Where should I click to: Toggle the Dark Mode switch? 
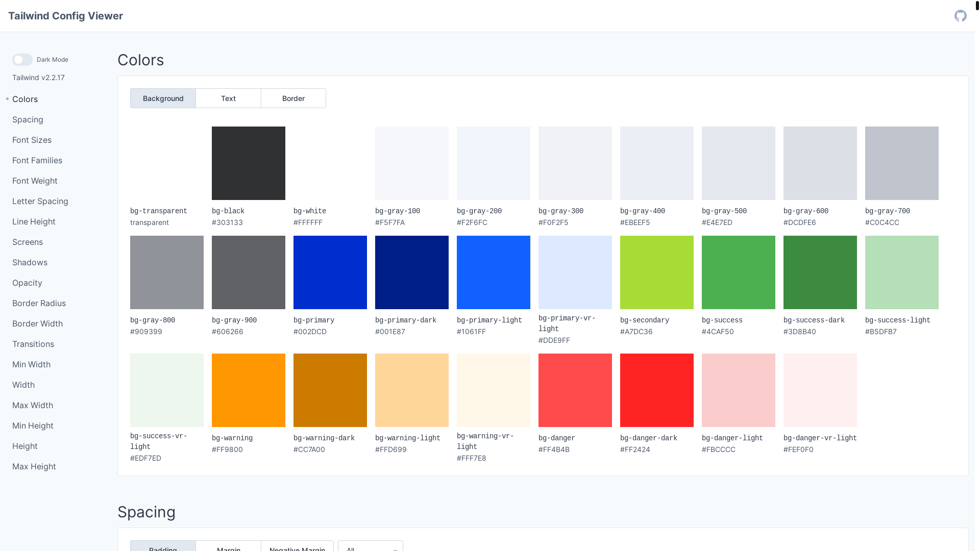(x=22, y=60)
